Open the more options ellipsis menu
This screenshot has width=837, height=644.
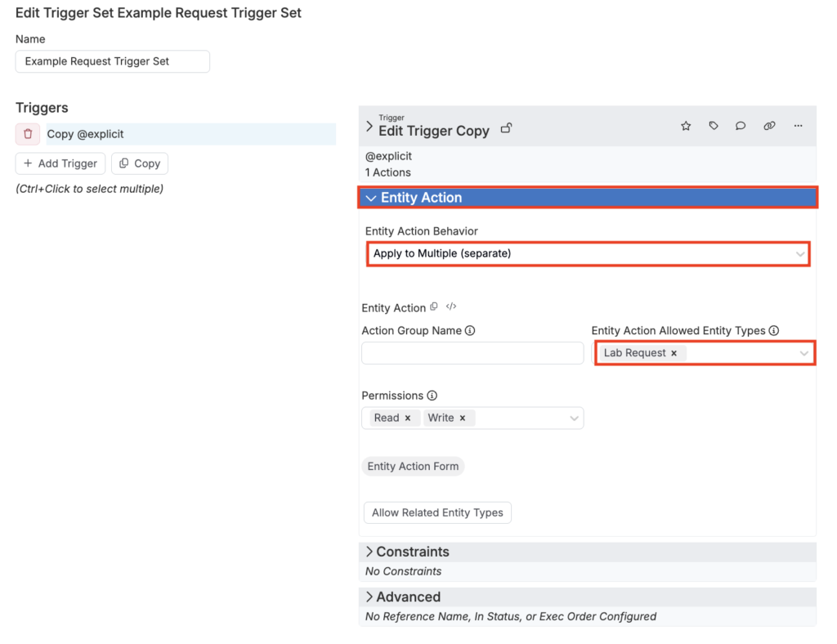click(x=798, y=126)
